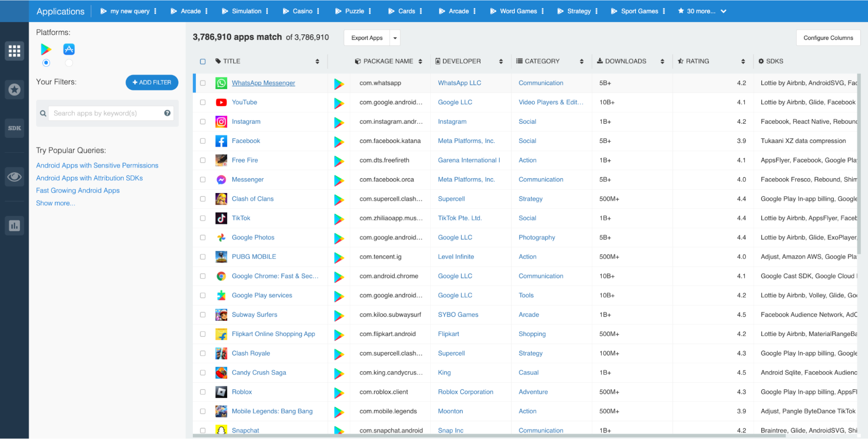Click the Subway Surfers app icon

click(x=221, y=315)
